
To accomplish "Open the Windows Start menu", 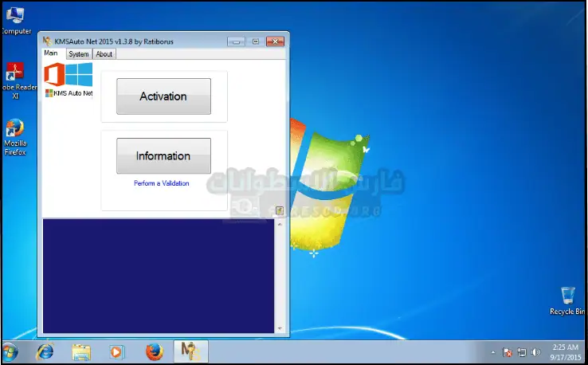I will point(10,351).
